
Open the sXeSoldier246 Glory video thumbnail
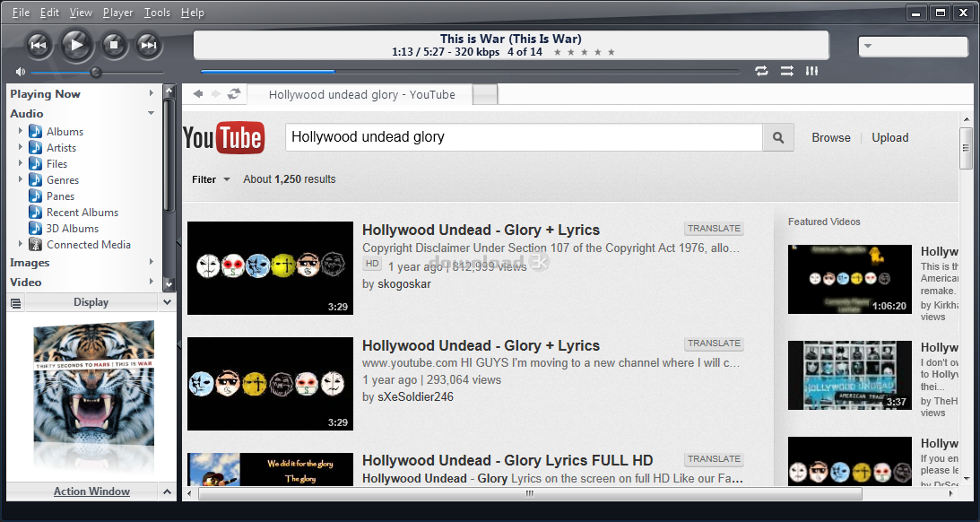[270, 384]
